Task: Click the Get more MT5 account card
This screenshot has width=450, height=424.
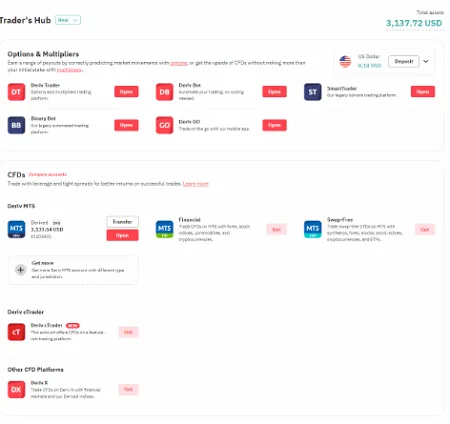Action: (x=73, y=270)
